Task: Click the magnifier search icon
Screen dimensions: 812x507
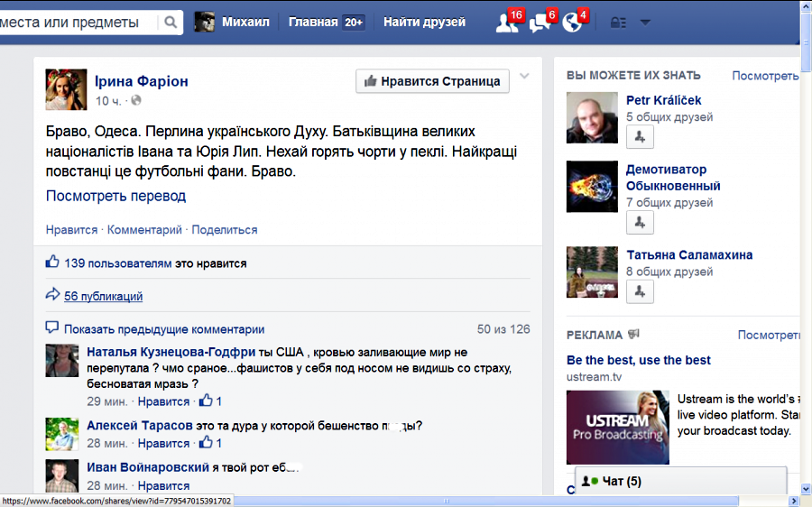Action: (170, 23)
